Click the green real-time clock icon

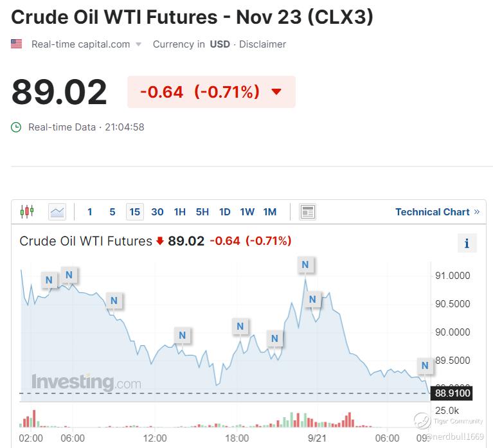pyautogui.click(x=16, y=127)
